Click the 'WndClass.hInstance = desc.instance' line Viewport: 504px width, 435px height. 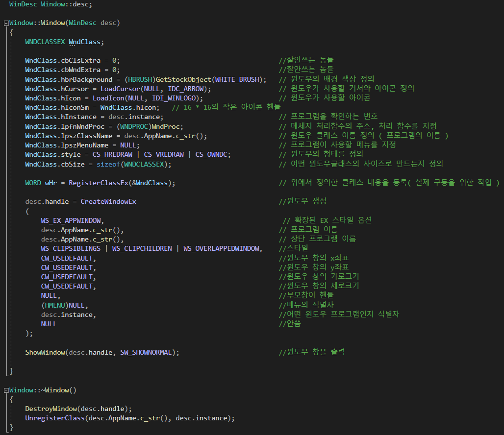tap(94, 117)
